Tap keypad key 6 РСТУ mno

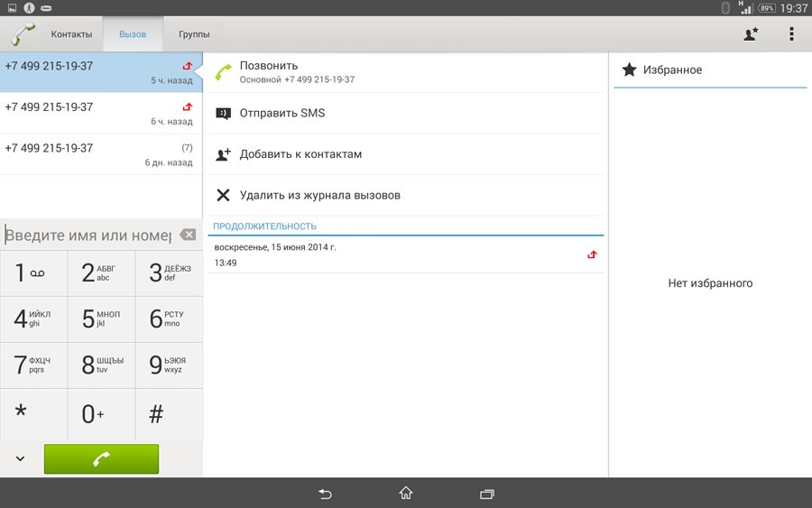169,319
